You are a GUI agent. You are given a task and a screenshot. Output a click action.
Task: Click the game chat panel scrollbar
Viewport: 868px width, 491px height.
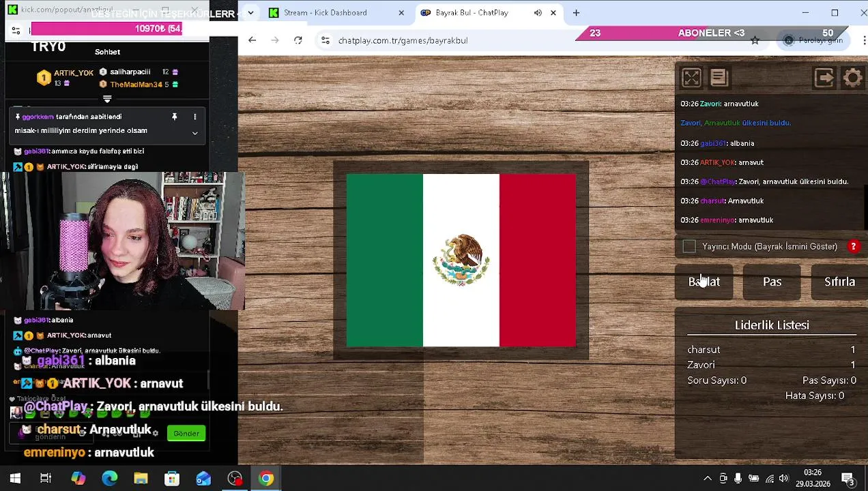click(866, 207)
